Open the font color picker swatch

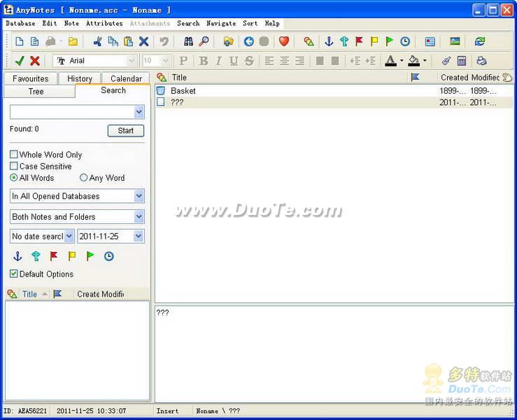[x=391, y=61]
